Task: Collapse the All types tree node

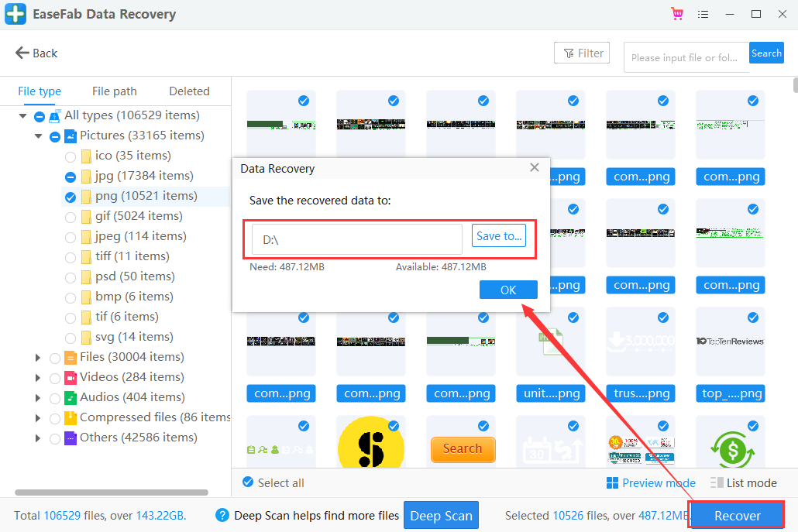Action: point(23,116)
